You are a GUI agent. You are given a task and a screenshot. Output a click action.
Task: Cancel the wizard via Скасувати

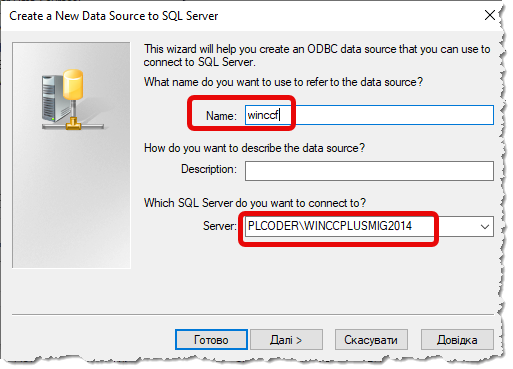pos(371,340)
